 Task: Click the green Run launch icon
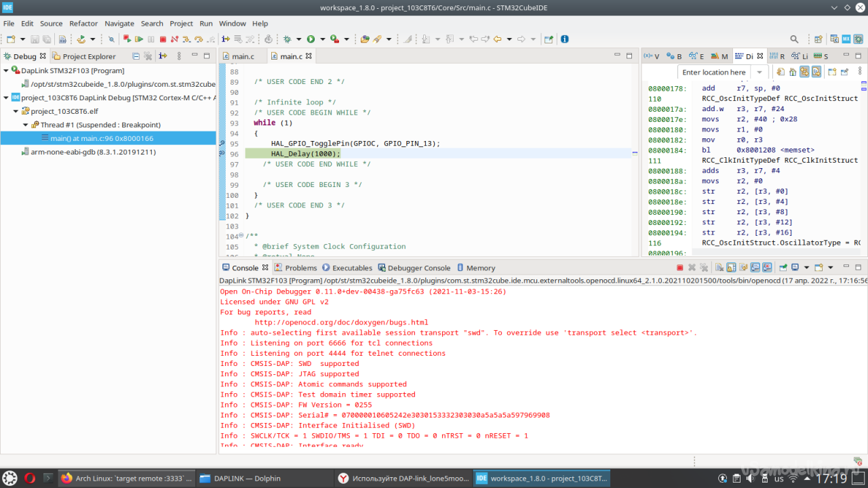click(311, 39)
